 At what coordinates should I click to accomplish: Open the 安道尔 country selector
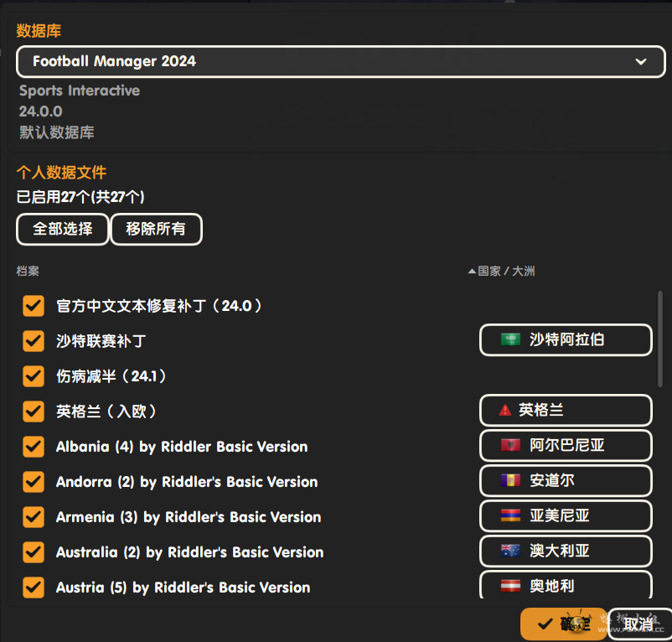coord(566,480)
